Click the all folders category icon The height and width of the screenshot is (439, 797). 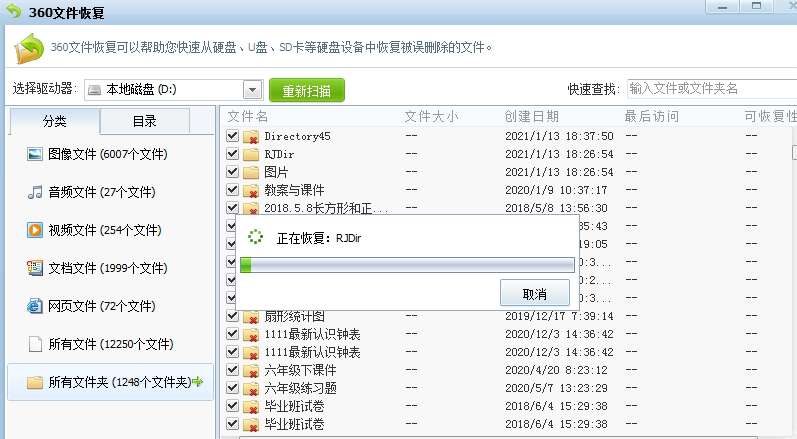[x=35, y=382]
